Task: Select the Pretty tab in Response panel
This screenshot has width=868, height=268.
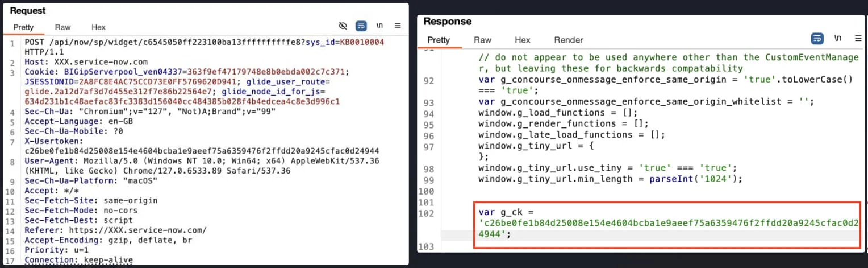Action: click(439, 40)
